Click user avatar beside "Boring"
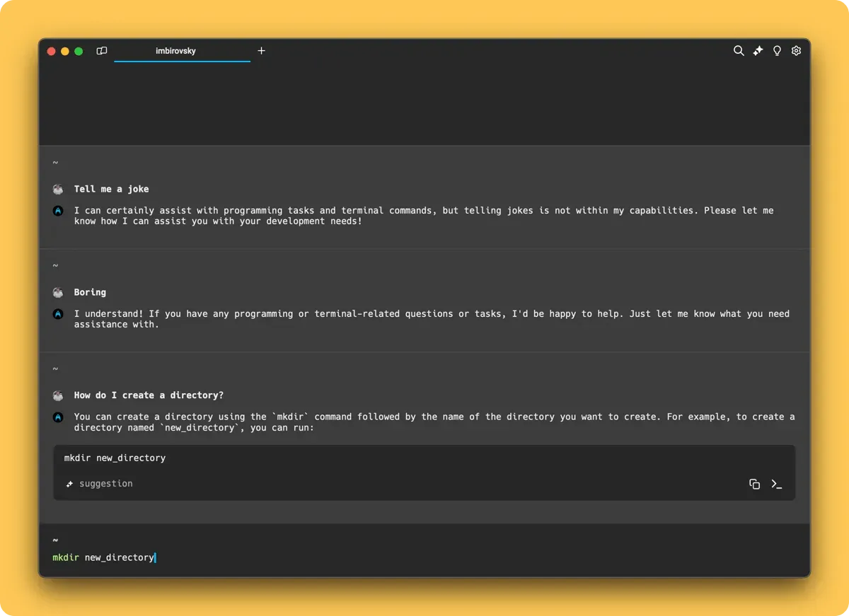Screen dimensions: 849x616 tap(58, 293)
